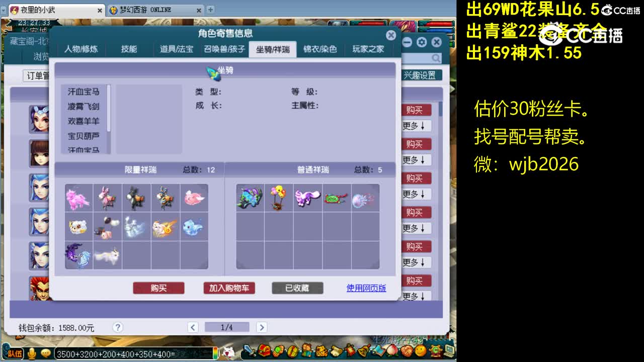Click 购买 in red-haired avatar row

click(417, 281)
